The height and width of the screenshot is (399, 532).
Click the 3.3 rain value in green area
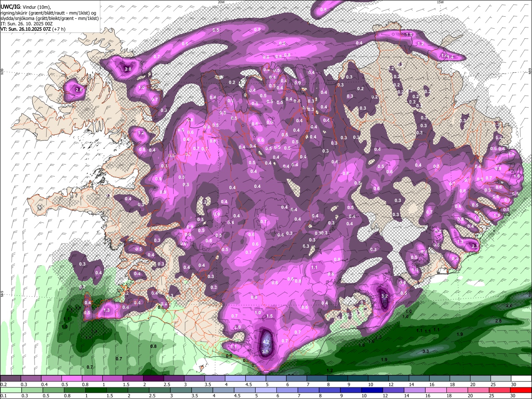coord(426,351)
